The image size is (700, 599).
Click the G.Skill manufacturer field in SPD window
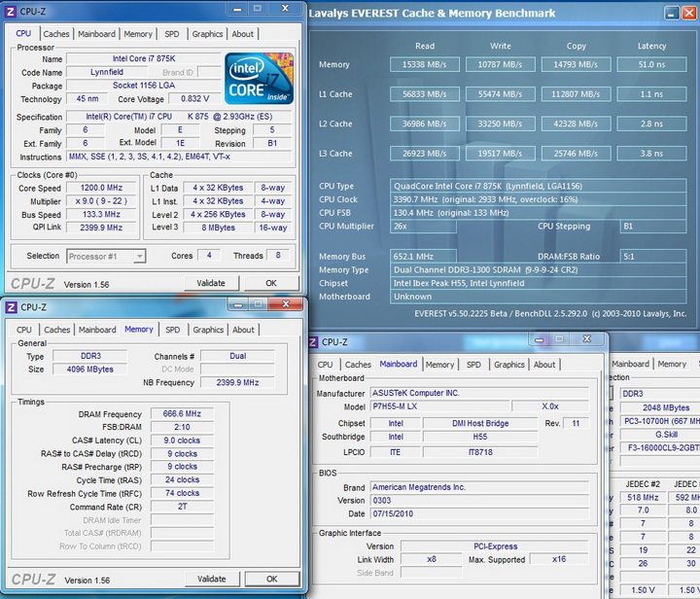pos(660,435)
